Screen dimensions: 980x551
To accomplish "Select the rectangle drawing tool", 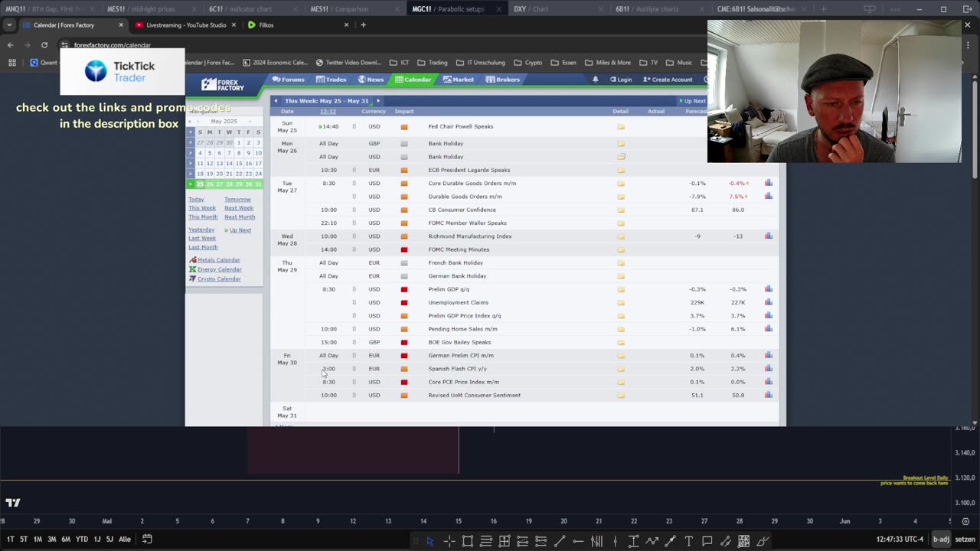I will pos(468,541).
